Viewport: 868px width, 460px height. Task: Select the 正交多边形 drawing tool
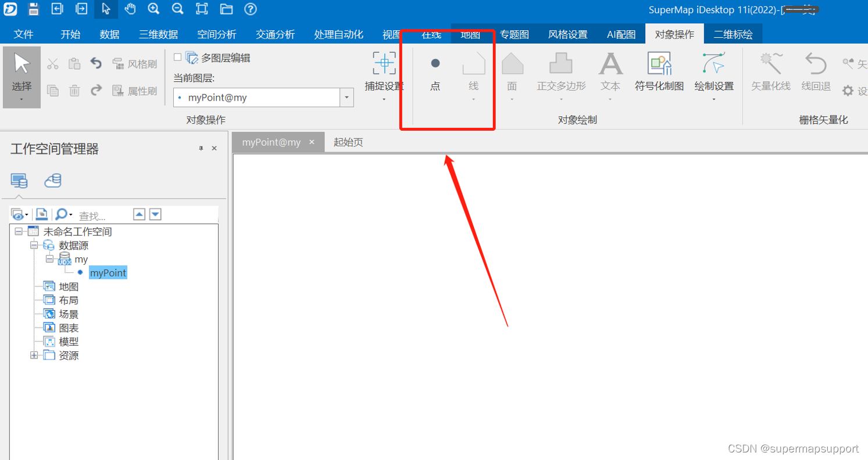coord(561,72)
